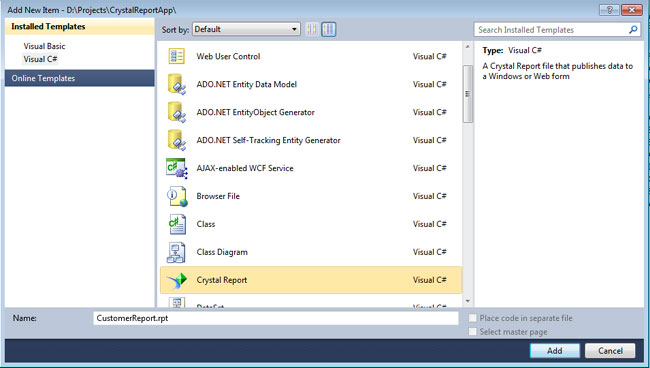650x368 pixels.
Task: Select ADO.NET Self-Tracking Entity Generator label
Action: click(269, 140)
